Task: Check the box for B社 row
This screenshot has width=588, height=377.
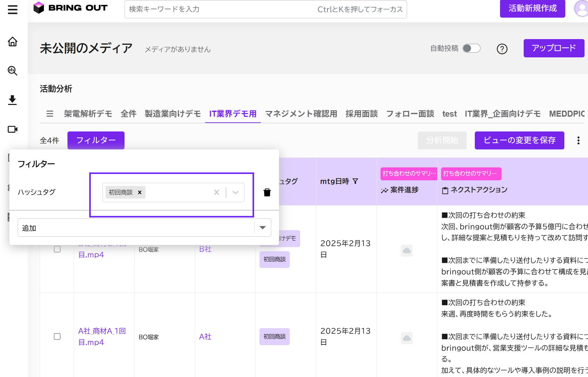Action: [57, 249]
